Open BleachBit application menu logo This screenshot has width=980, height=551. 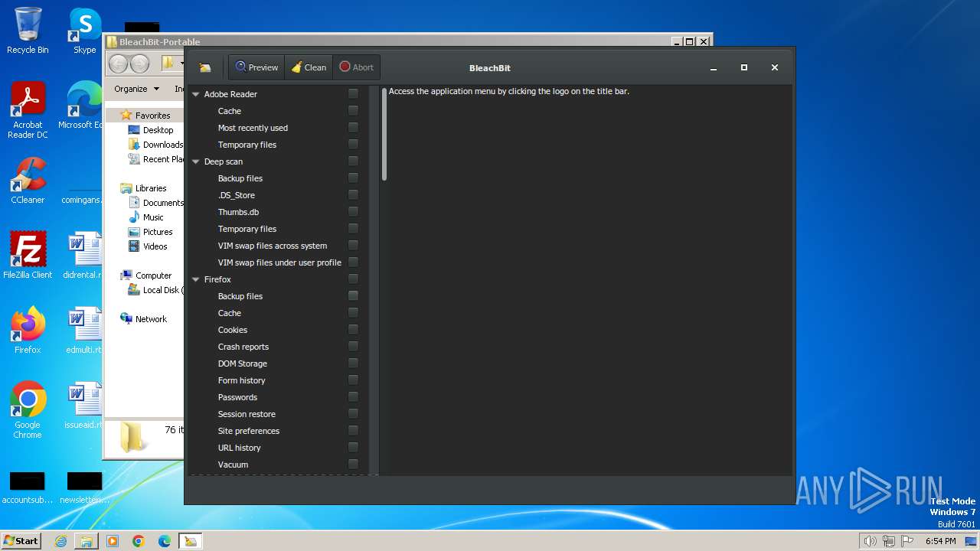(205, 67)
